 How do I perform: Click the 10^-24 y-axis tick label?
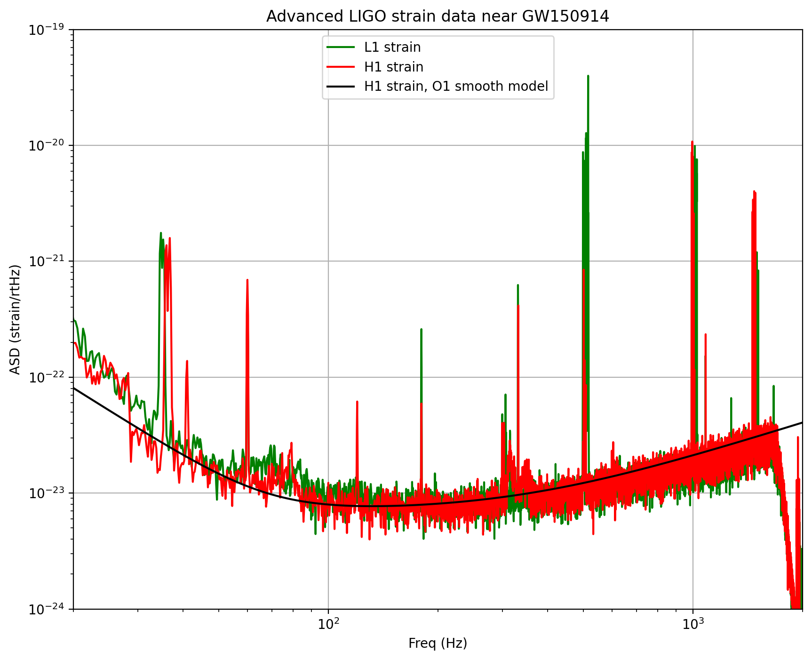coord(48,609)
